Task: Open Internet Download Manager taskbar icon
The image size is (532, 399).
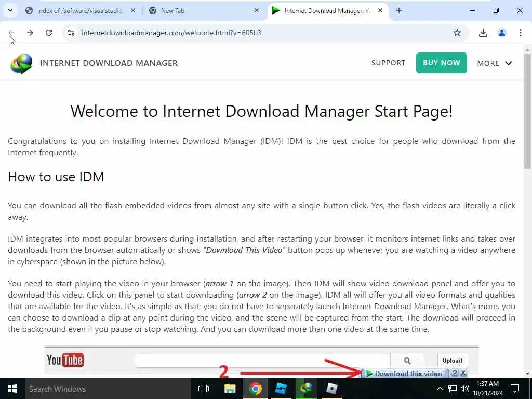Action: (x=306, y=389)
